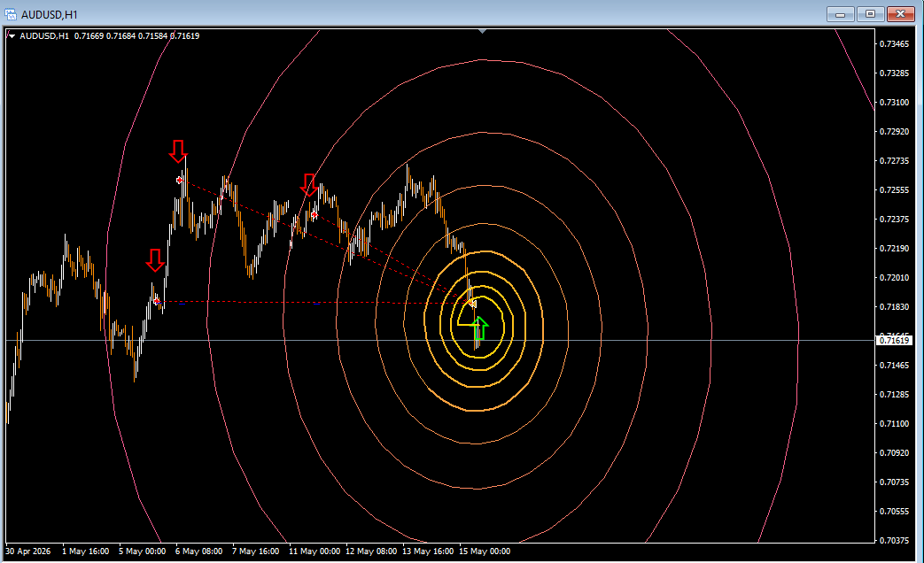The width and height of the screenshot is (924, 563).
Task: Click the 12 May 08:00 time label
Action: tap(371, 551)
